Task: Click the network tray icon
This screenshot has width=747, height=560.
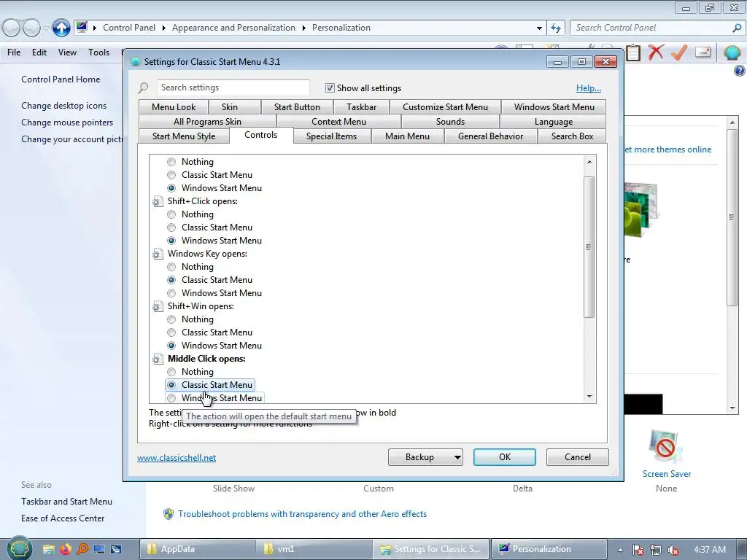Action: pyautogui.click(x=656, y=550)
